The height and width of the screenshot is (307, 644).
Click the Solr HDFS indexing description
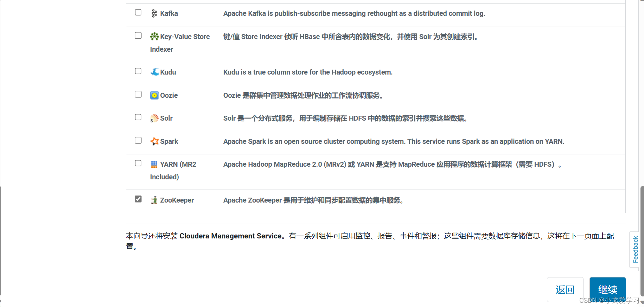click(345, 118)
